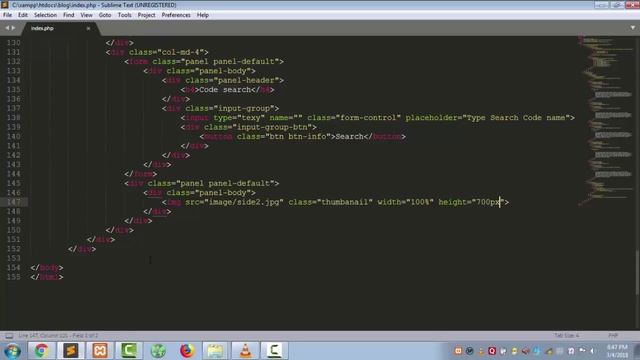Click the red Q tray icon
Image resolution: width=640 pixels, height=360 pixels.
click(x=492, y=351)
